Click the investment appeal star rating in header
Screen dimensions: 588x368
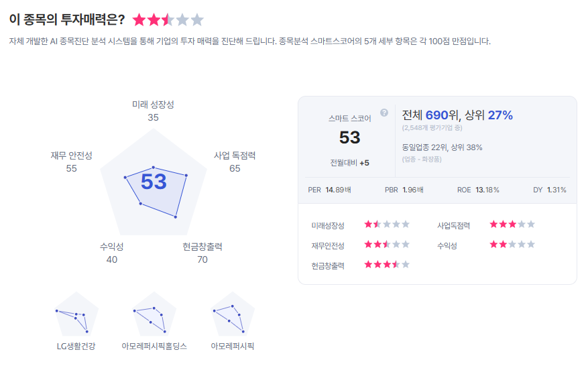168,19
